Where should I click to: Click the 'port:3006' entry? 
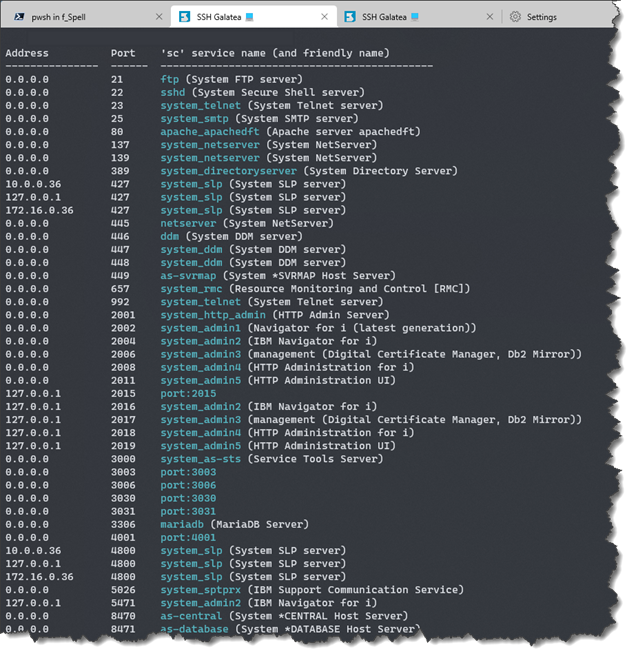188,485
